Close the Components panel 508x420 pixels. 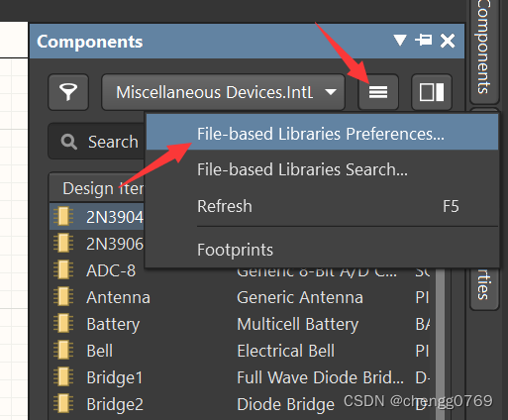click(448, 41)
